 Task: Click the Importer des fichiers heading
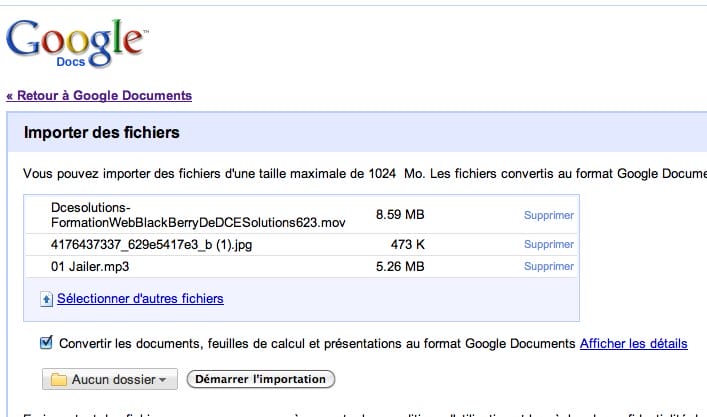tap(101, 132)
